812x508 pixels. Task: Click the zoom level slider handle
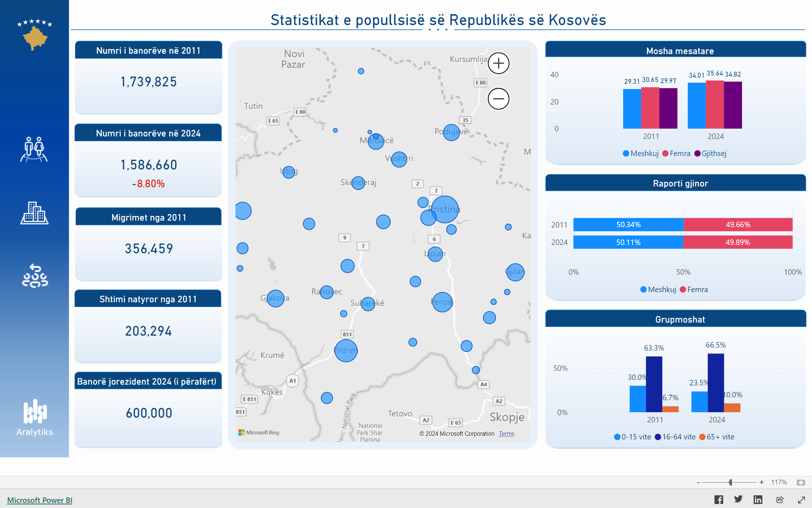click(x=730, y=482)
